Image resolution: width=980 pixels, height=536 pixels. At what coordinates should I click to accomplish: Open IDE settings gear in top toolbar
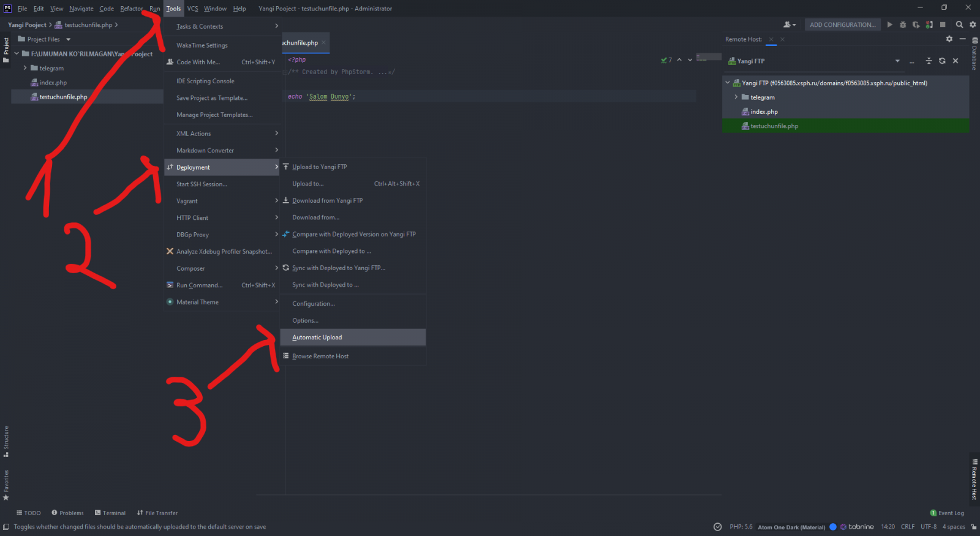973,25
